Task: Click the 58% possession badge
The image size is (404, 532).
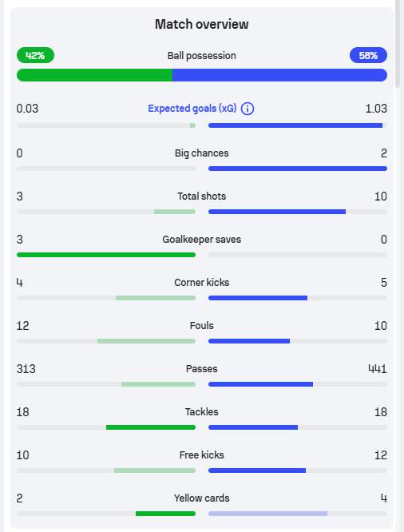Action: click(x=368, y=55)
